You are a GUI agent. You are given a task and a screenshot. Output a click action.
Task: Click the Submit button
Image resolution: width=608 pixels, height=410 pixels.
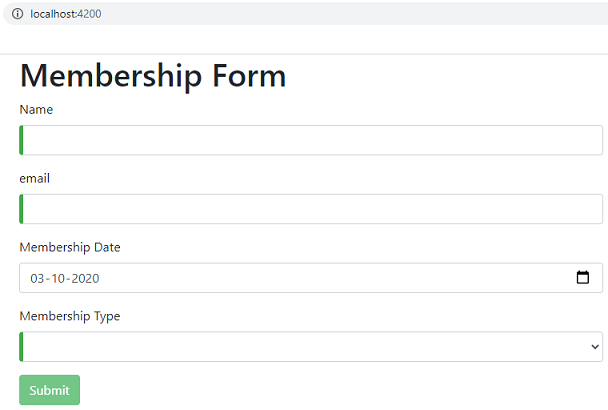point(49,390)
